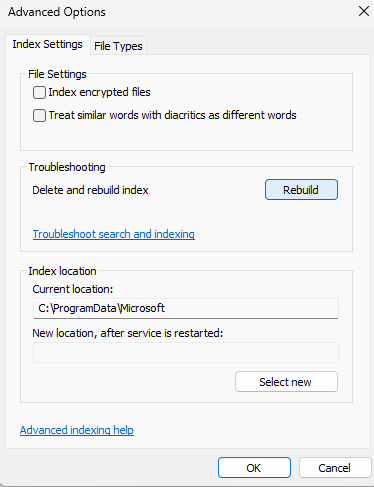Click the Current location: label
This screenshot has width=374, height=487.
73,289
